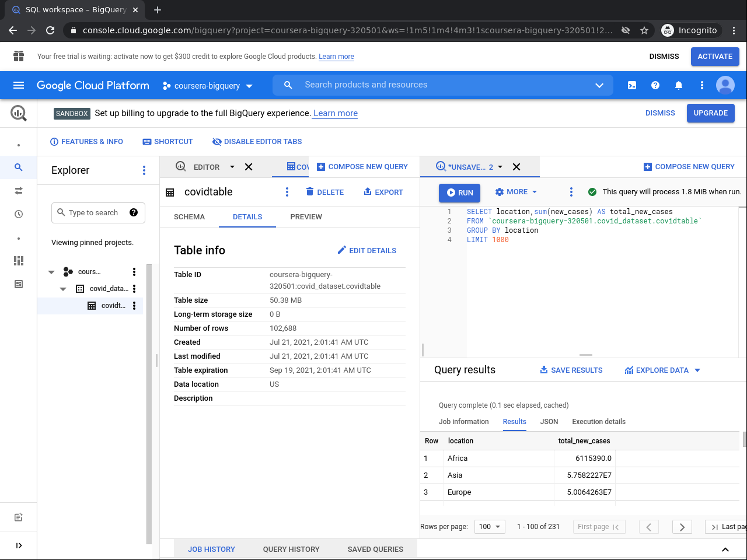This screenshot has width=747, height=560.
Task: Change rows per page dropdown
Action: 490,527
